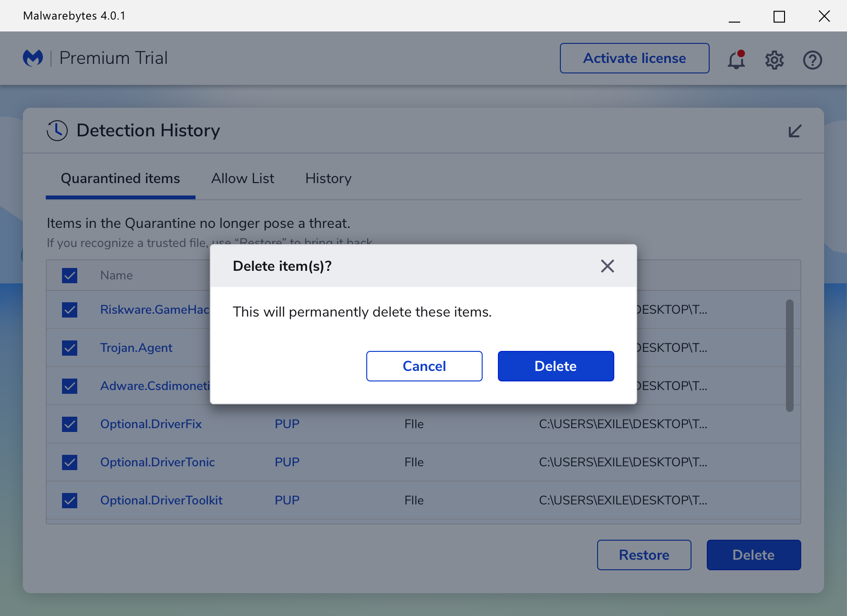Click PUP type in Optional.DriverFix row
The width and height of the screenshot is (847, 616).
point(287,424)
